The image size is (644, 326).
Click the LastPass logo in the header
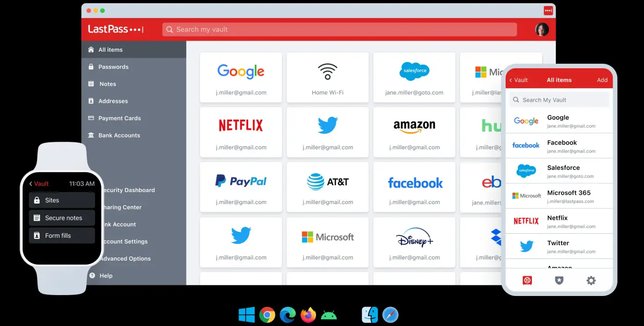pos(116,29)
